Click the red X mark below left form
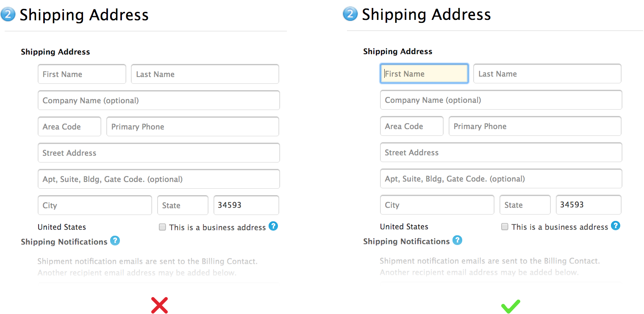Image resolution: width=644 pixels, height=314 pixels. tap(160, 305)
